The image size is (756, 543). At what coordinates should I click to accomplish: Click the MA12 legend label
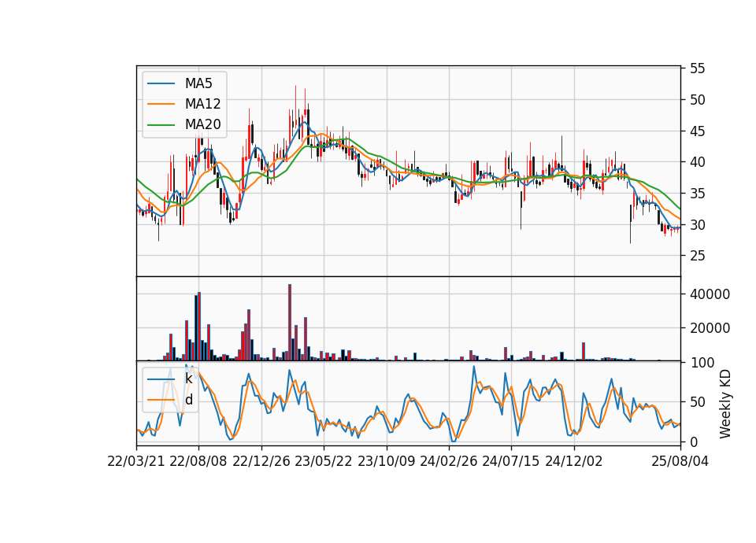(202, 104)
